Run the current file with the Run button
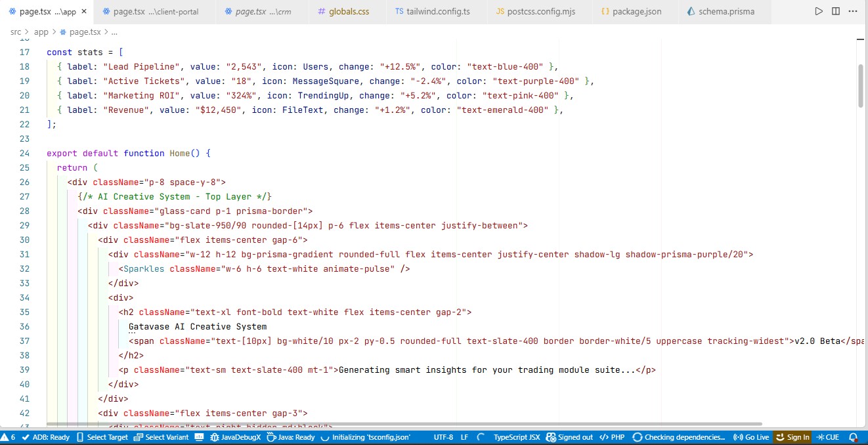 tap(819, 11)
